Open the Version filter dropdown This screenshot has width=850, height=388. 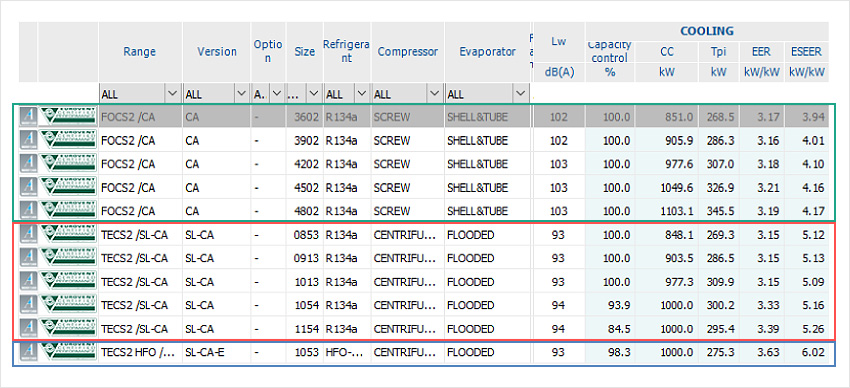pos(242,94)
